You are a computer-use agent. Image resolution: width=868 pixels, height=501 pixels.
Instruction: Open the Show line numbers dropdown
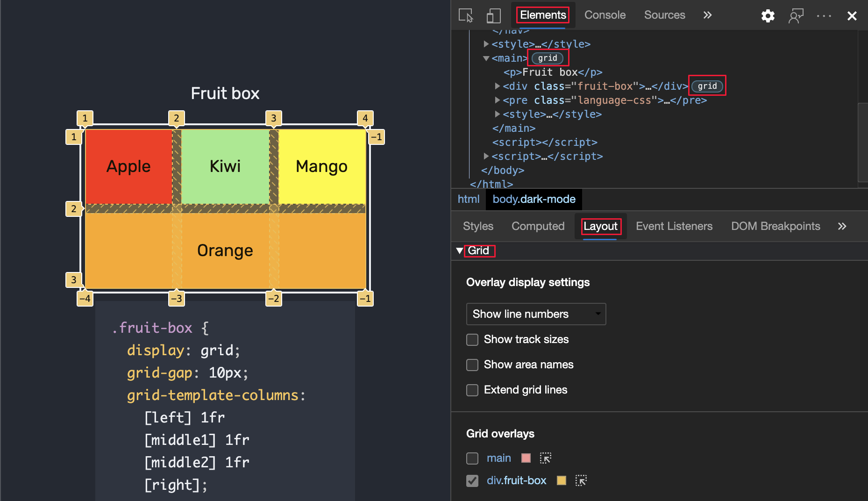point(535,314)
